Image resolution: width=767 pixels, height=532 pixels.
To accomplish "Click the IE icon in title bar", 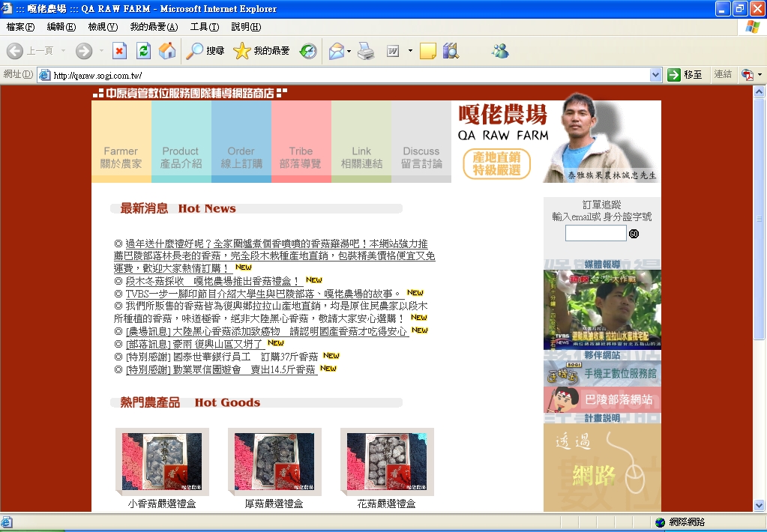I will (x=7, y=9).
